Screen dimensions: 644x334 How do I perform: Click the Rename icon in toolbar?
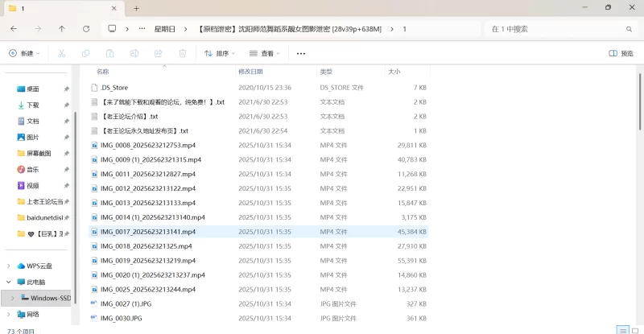click(134, 53)
